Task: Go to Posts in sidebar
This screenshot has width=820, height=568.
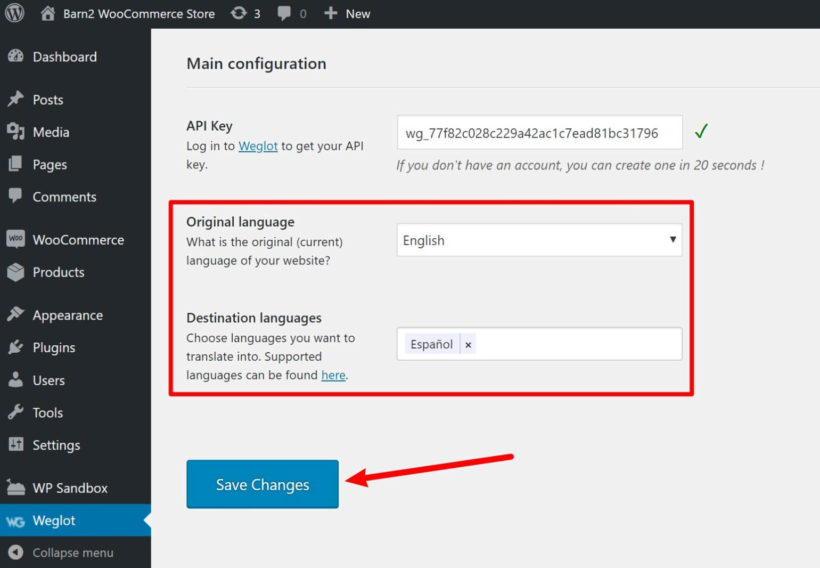Action: (x=47, y=100)
